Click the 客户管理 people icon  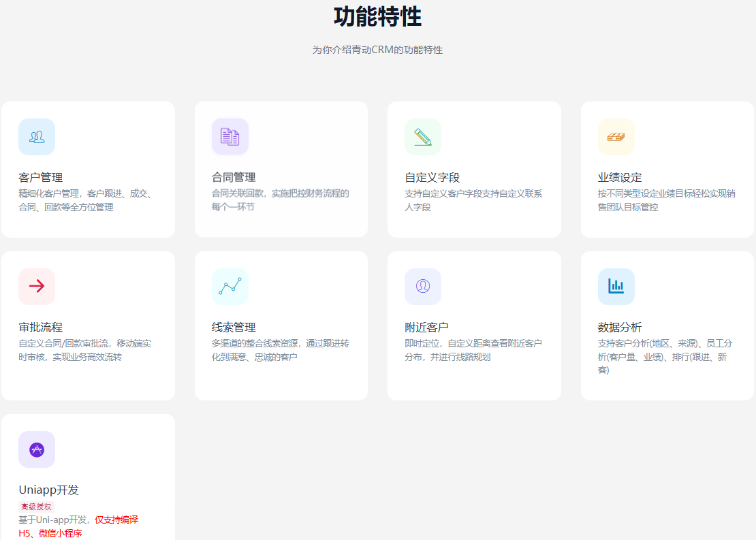pos(37,137)
